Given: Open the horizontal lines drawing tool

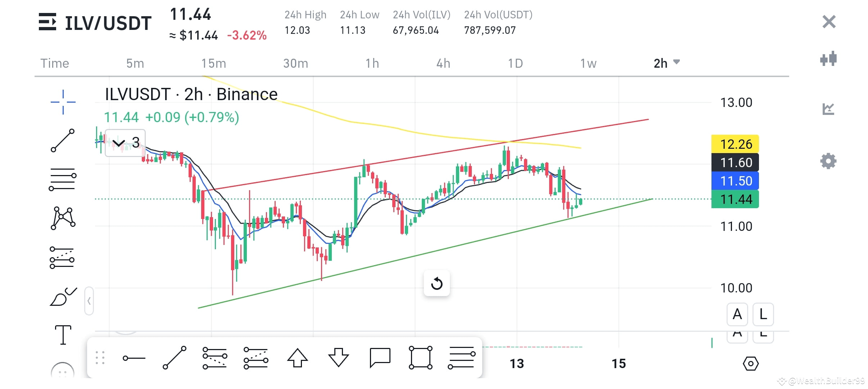Looking at the screenshot, I should (x=63, y=178).
